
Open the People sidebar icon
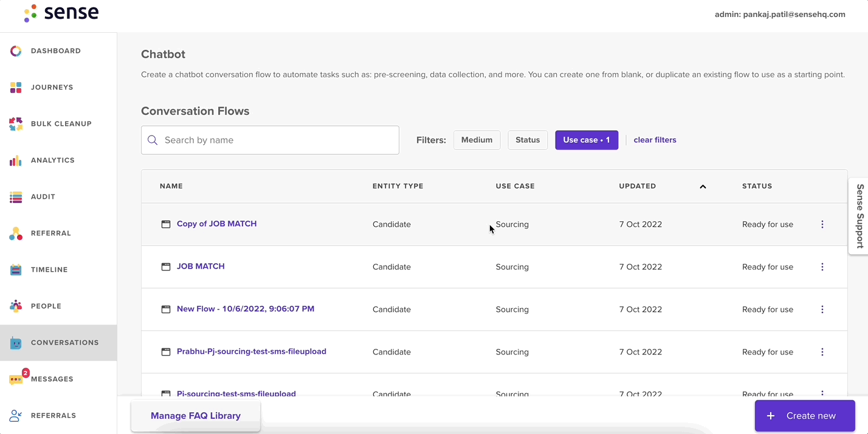[x=16, y=306]
